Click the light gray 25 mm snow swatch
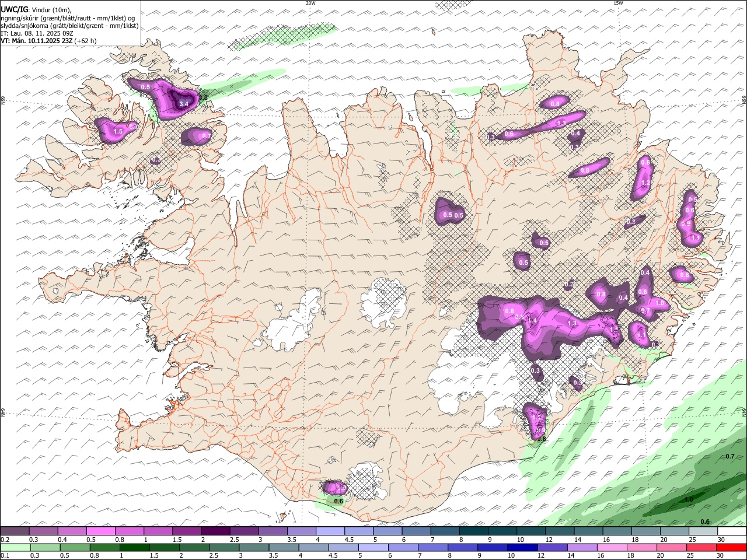The height and width of the screenshot is (560, 747). [702, 531]
